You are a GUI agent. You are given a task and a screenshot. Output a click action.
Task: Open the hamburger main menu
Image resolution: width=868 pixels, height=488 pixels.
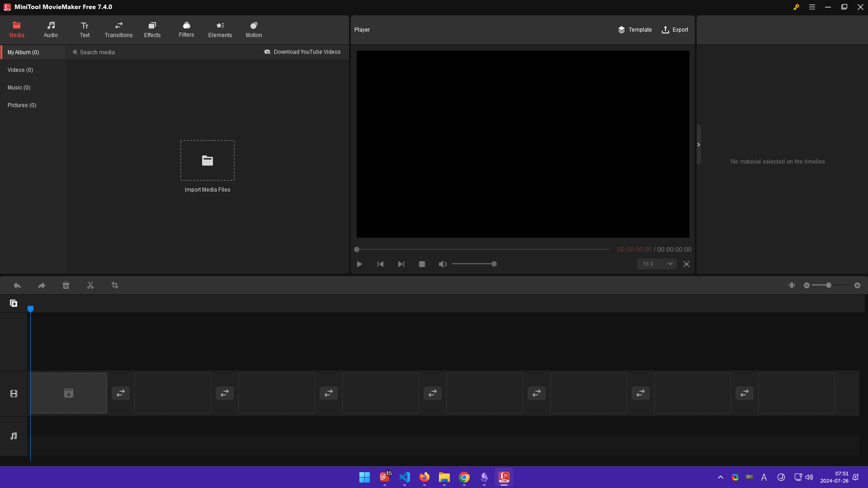[x=812, y=7]
